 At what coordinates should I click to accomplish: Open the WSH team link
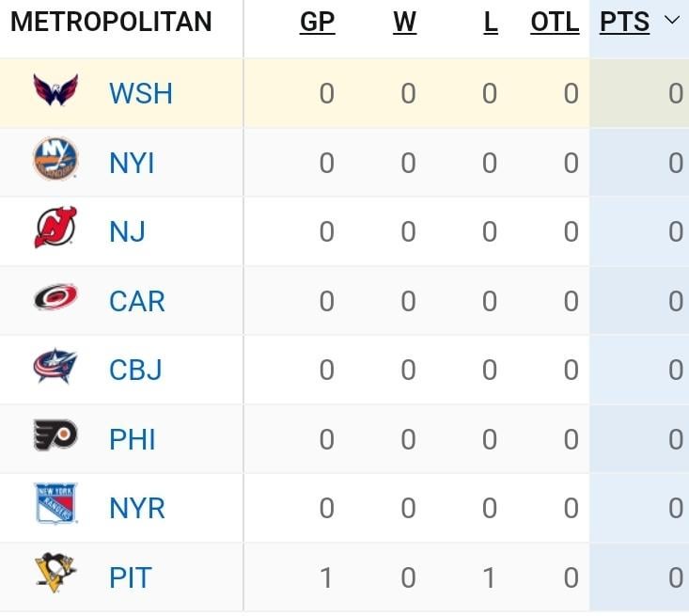[x=140, y=94]
